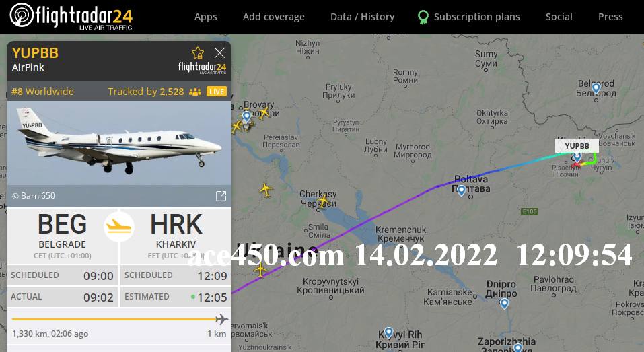The image size is (644, 352).
Task: Add YUPBB to favorites with star icon
Action: tap(198, 53)
